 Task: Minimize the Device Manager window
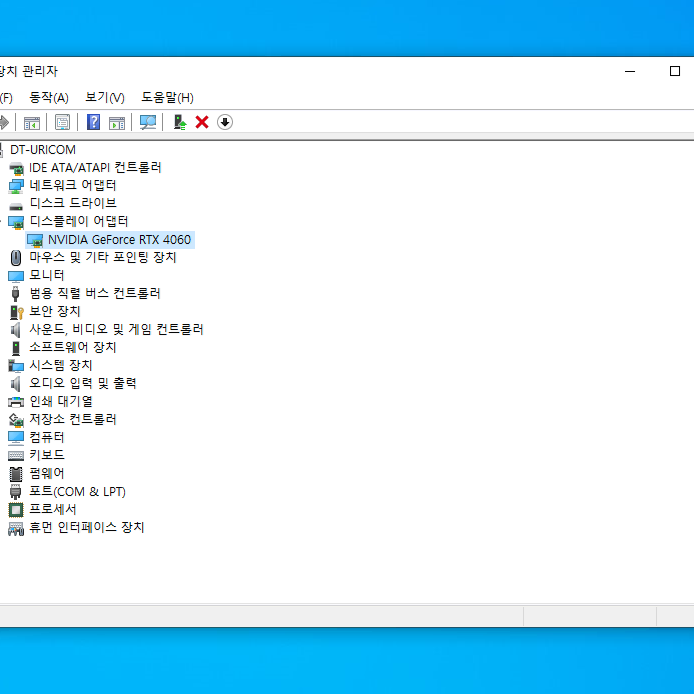coord(630,71)
